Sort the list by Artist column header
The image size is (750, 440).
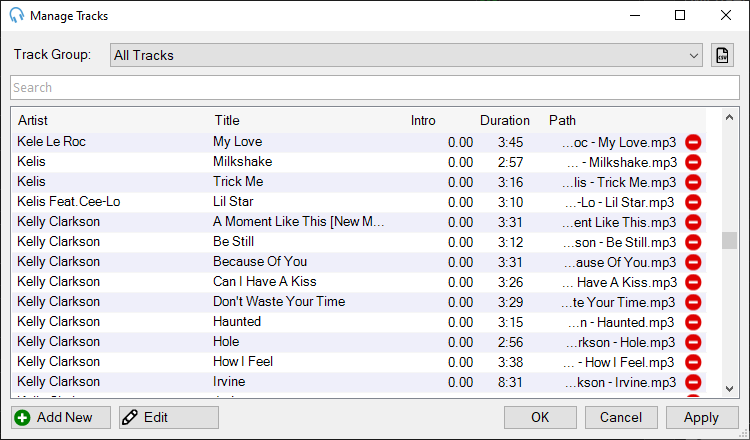[33, 121]
